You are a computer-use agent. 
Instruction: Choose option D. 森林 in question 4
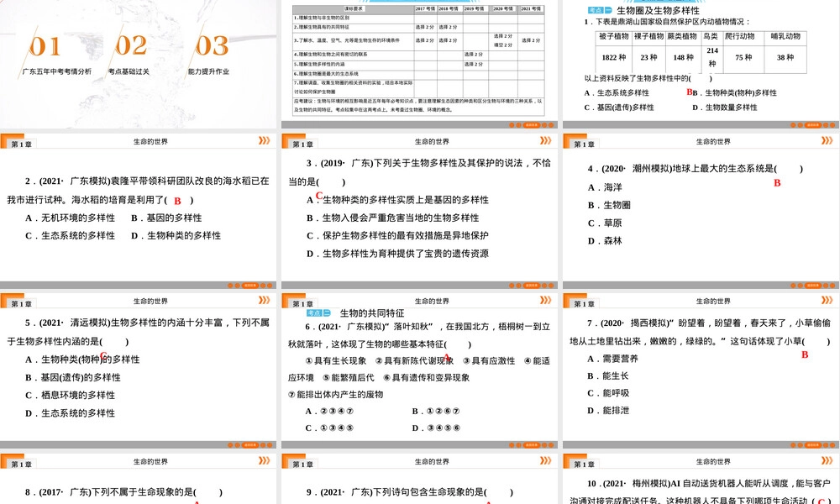tap(605, 241)
